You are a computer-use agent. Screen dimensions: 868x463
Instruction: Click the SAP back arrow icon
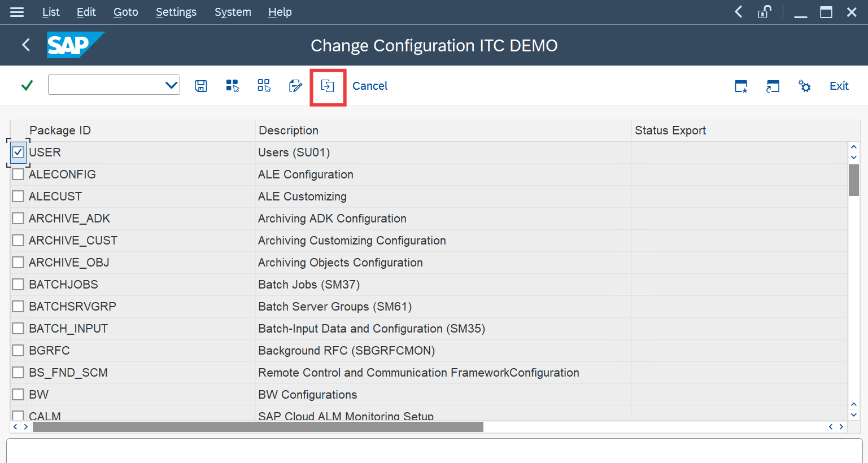pos(26,45)
